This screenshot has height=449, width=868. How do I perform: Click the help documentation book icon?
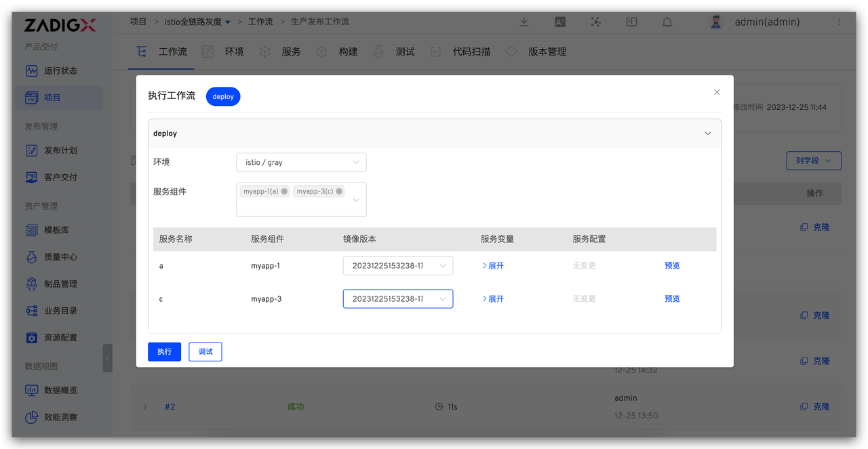(631, 22)
